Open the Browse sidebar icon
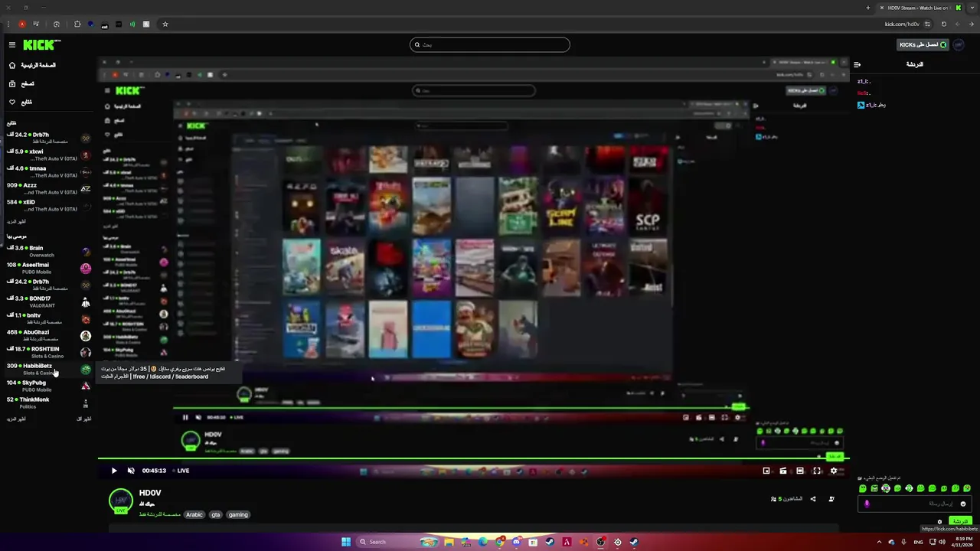The width and height of the screenshot is (980, 551). pyautogui.click(x=12, y=83)
